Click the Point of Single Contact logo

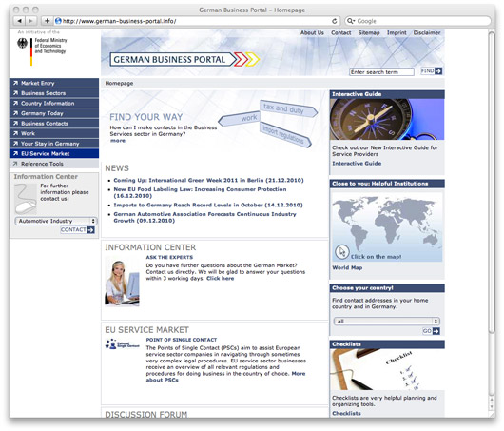(122, 344)
